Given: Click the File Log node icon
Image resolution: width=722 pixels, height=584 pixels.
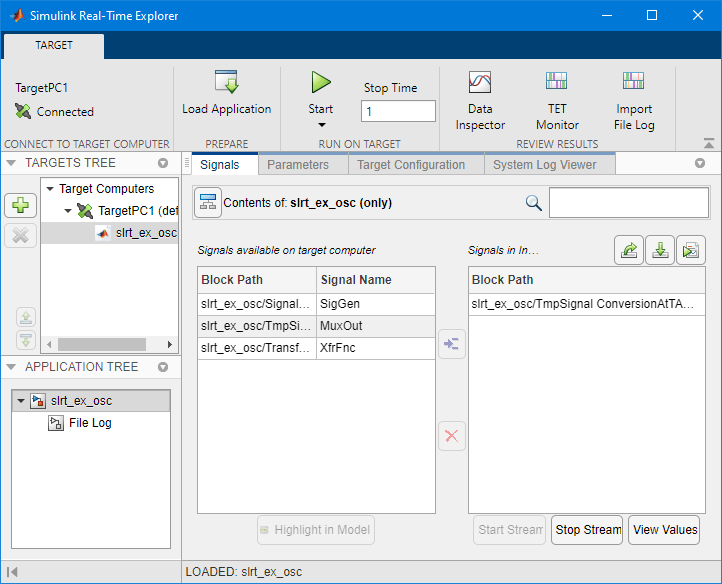Looking at the screenshot, I should [56, 423].
